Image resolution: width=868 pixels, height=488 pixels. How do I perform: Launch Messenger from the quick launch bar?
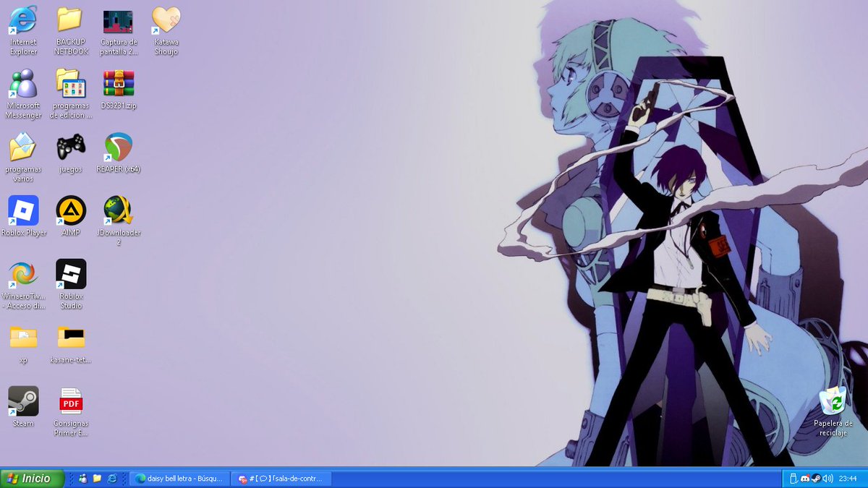[x=83, y=479]
